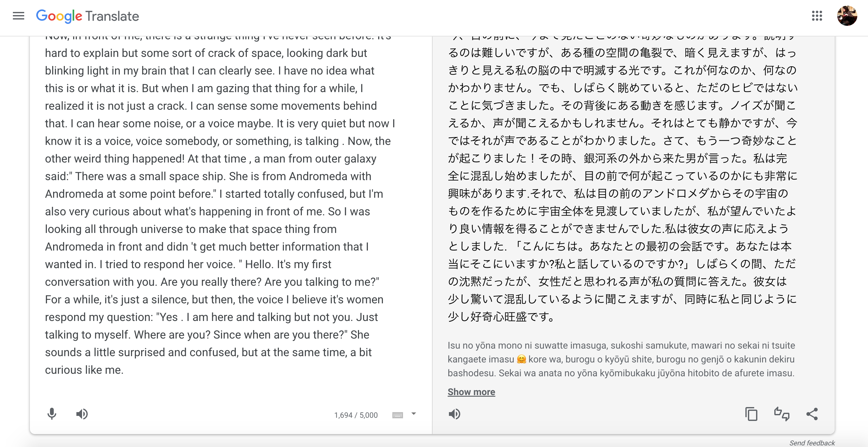
Task: Click the Google Translate logo
Action: 88,16
